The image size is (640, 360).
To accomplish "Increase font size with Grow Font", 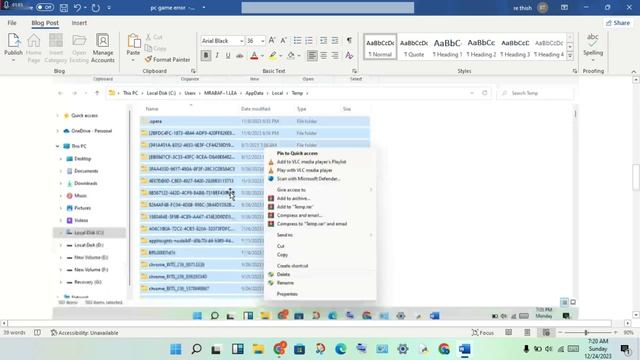I will pos(272,40).
